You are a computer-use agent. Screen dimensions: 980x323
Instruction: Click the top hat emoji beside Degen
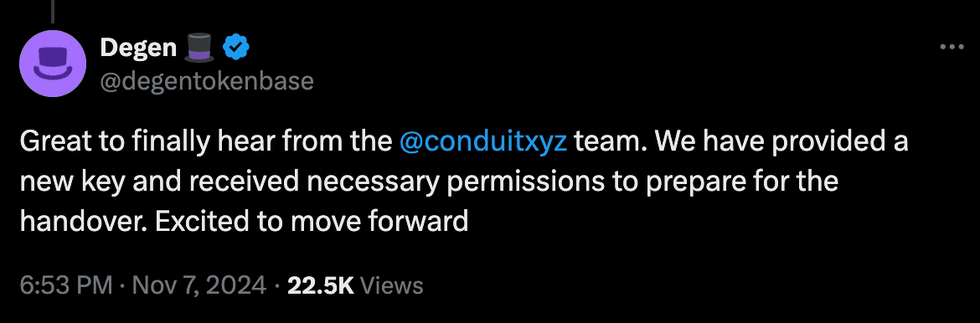[x=199, y=48]
